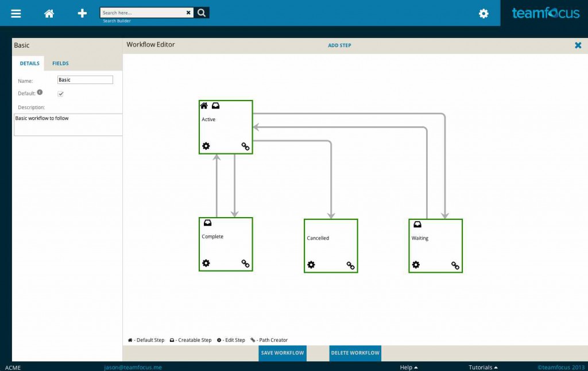Open the main hamburger menu
This screenshot has height=371, width=588.
coord(16,13)
